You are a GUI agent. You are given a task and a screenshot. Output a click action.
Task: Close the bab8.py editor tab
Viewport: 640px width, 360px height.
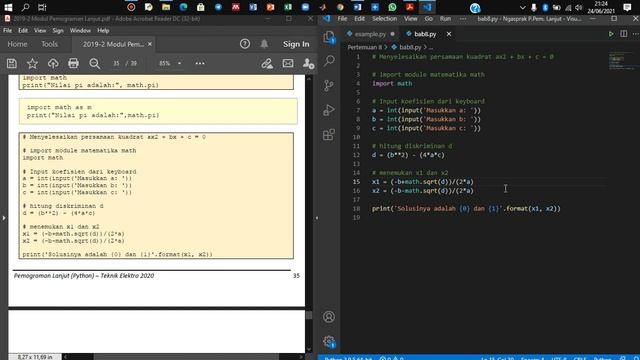pos(449,34)
